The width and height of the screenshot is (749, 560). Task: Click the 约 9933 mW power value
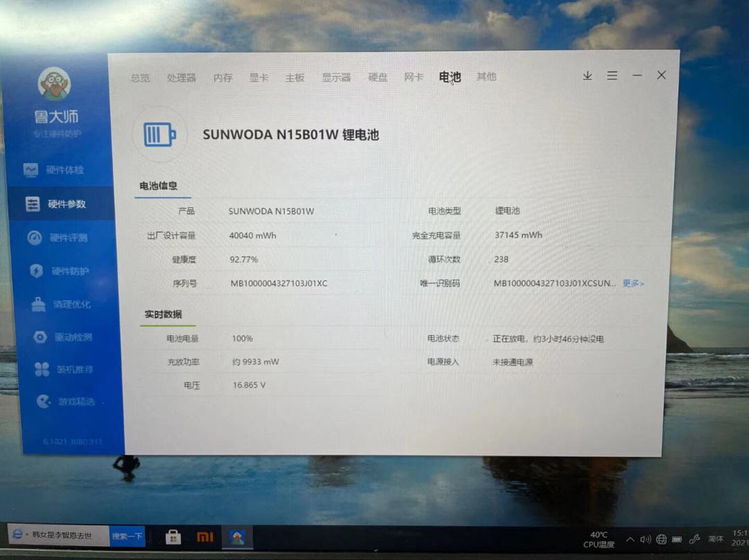255,362
